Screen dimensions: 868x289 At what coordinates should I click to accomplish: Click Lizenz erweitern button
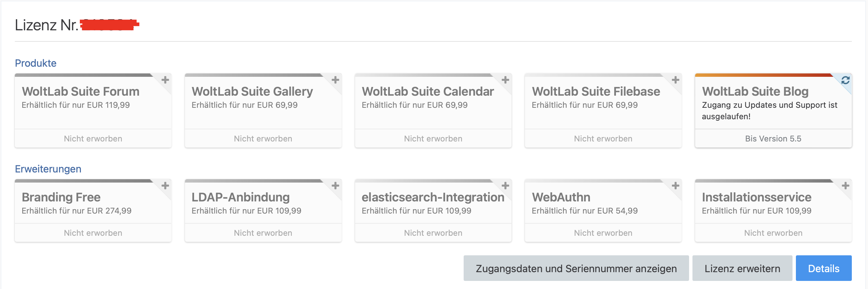[742, 268]
